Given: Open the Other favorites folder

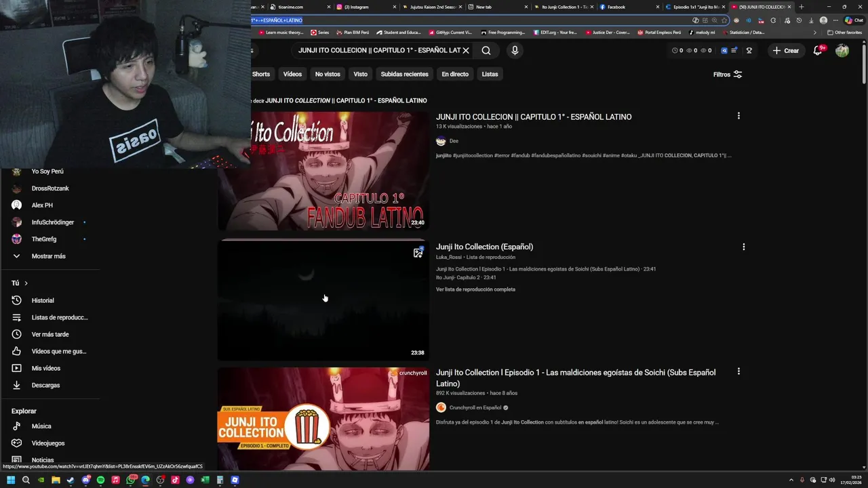Looking at the screenshot, I should [844, 33].
